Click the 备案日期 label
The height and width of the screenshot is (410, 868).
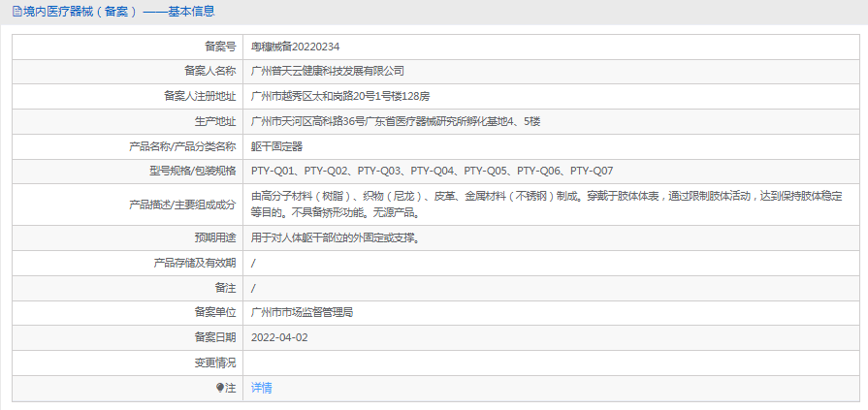pos(214,337)
